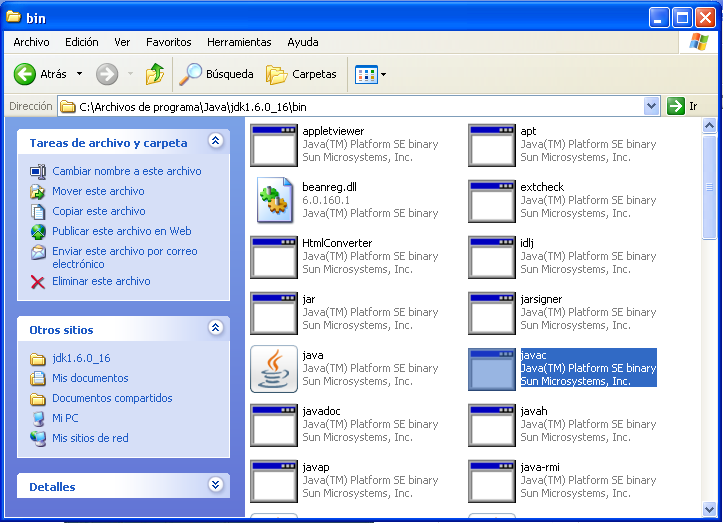Select the HtmlConverter file icon
The image size is (723, 523).
tap(274, 257)
